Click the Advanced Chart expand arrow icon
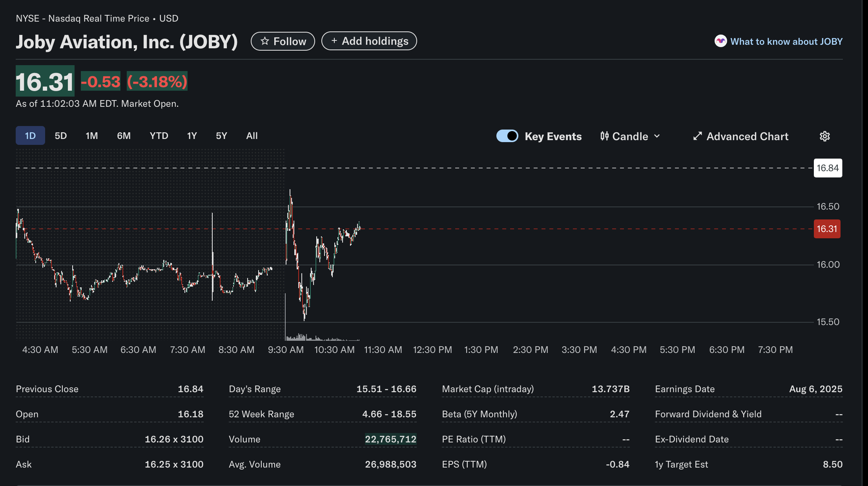 [697, 136]
